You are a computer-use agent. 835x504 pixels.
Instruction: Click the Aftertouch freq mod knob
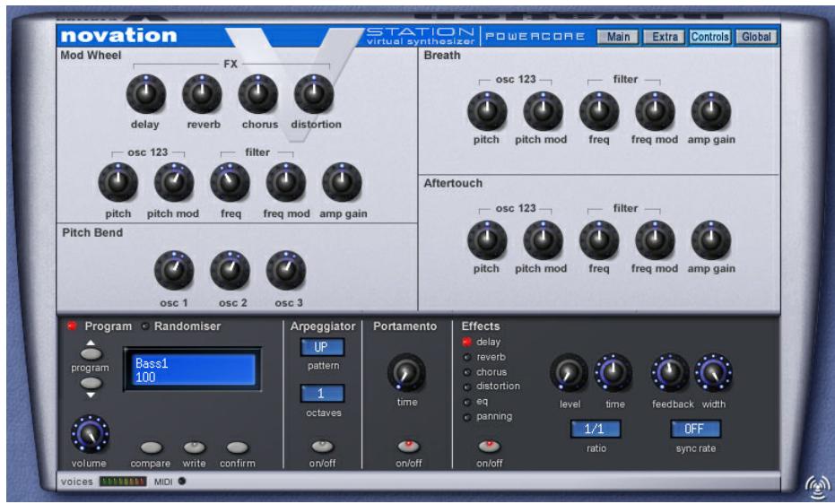[x=655, y=240]
